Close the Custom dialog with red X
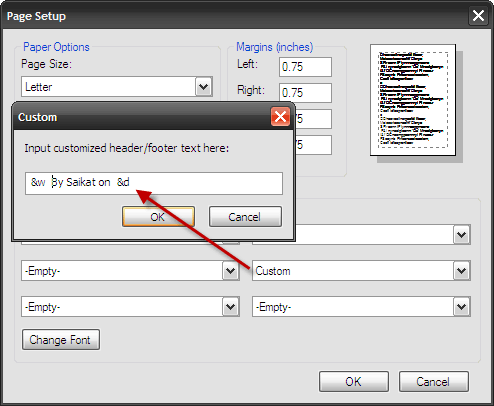The image size is (494, 406). (280, 117)
